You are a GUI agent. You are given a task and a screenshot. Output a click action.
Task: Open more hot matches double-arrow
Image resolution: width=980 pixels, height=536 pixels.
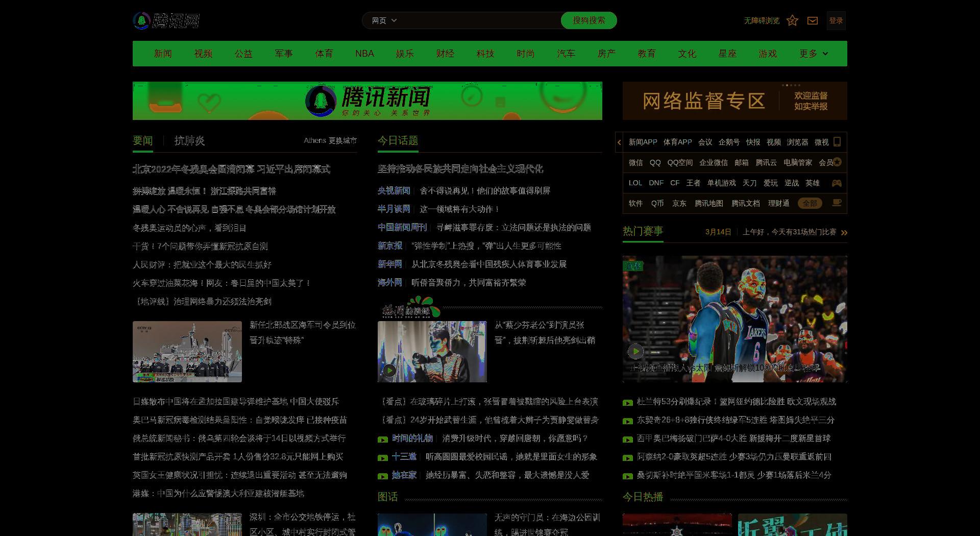tap(844, 232)
